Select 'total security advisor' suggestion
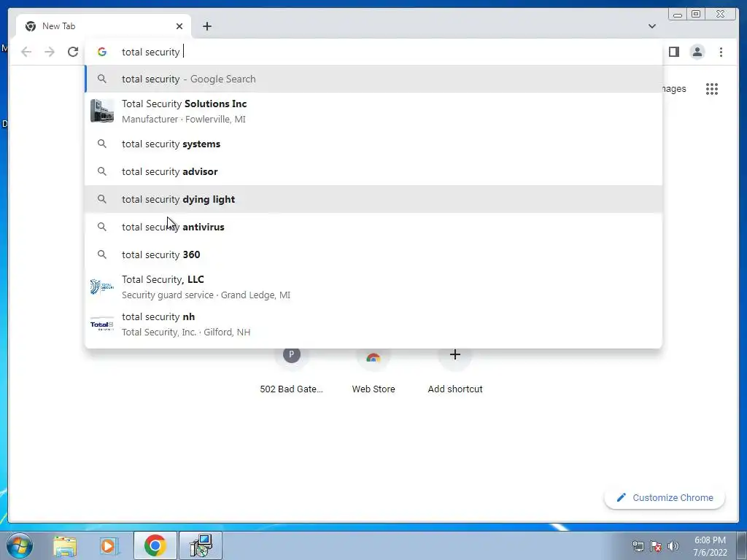Screen dimensions: 747x560 click(x=373, y=171)
